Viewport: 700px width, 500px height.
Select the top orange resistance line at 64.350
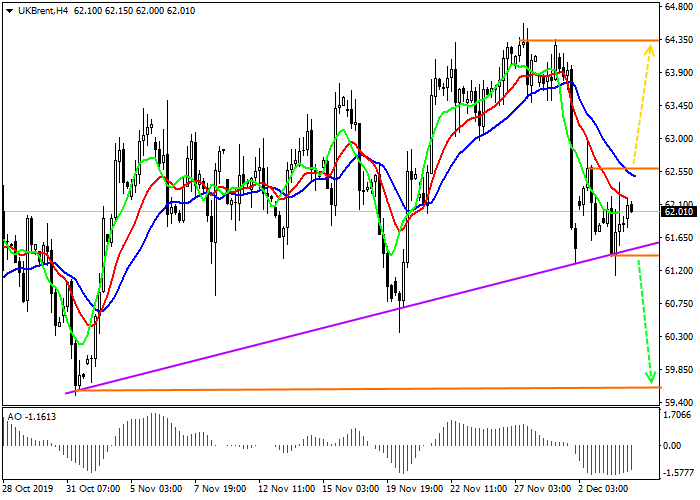point(588,41)
